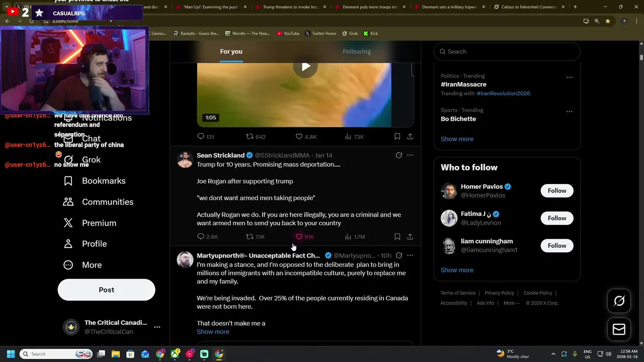Screen dimensions: 644x362
Task: Follow Homer Pavlos
Action: click(557, 191)
